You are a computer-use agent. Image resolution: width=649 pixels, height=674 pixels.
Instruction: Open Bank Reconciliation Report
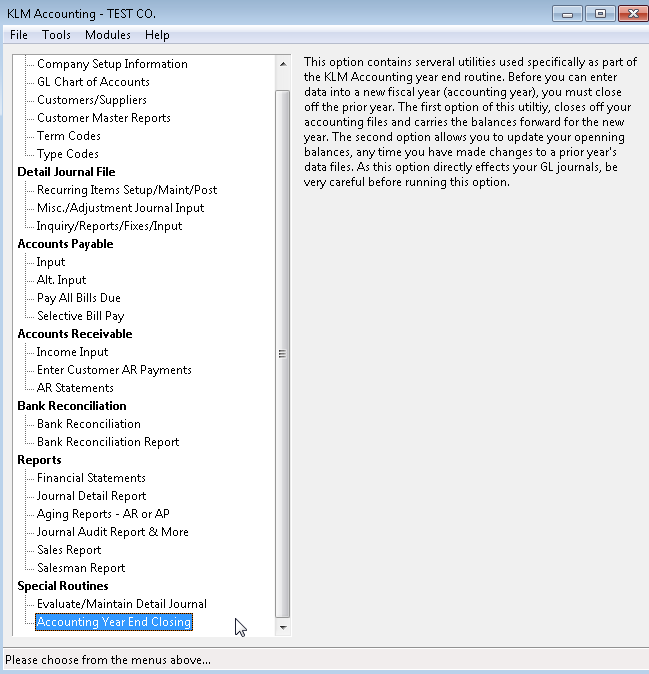coord(108,442)
